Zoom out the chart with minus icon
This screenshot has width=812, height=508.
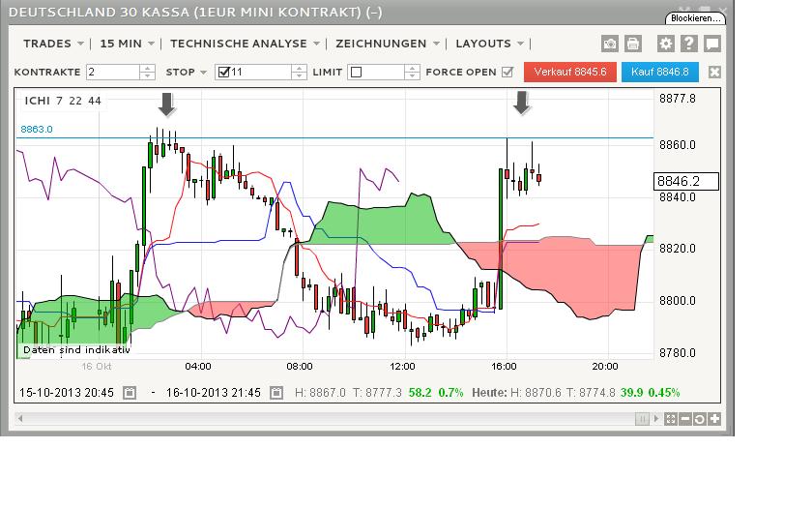click(x=684, y=419)
